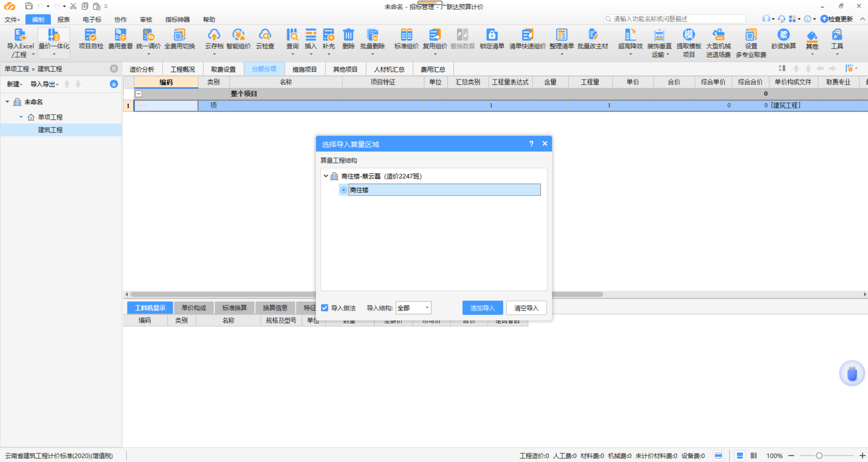Open the 指标神器 menu tab

click(x=177, y=19)
